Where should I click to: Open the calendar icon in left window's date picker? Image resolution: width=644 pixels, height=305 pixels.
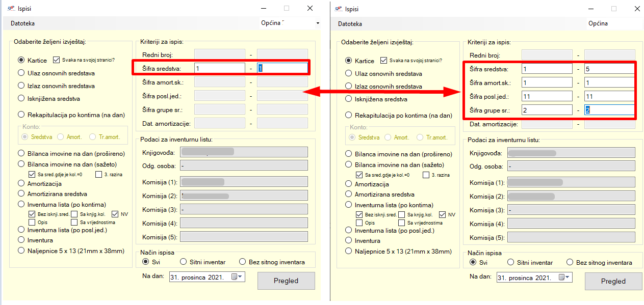tap(234, 277)
